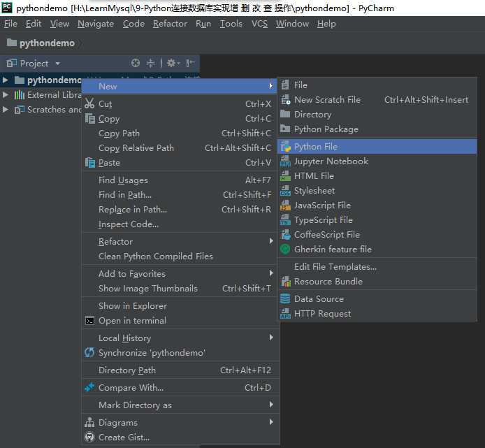
Task: Open the Mark Directory as submenu arrow
Action: tap(271, 405)
